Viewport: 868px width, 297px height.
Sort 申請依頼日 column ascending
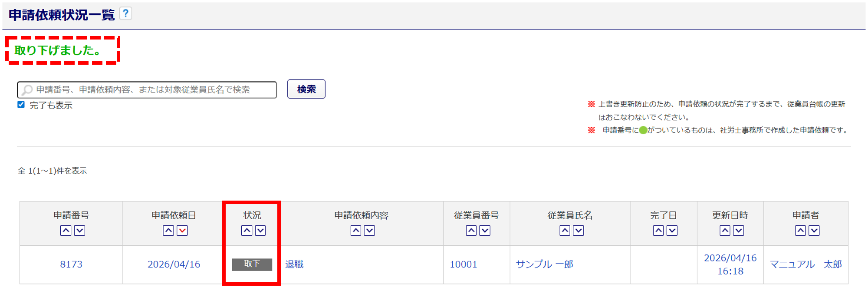click(x=168, y=231)
